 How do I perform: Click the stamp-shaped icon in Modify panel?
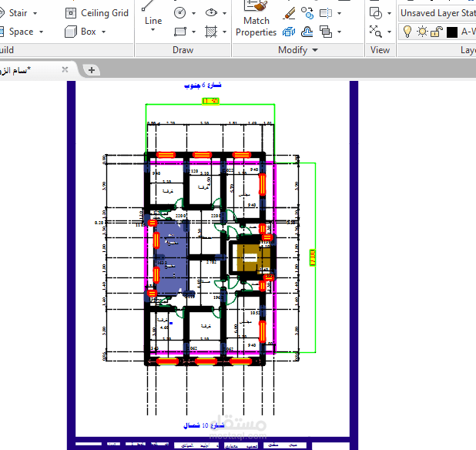pos(307,32)
